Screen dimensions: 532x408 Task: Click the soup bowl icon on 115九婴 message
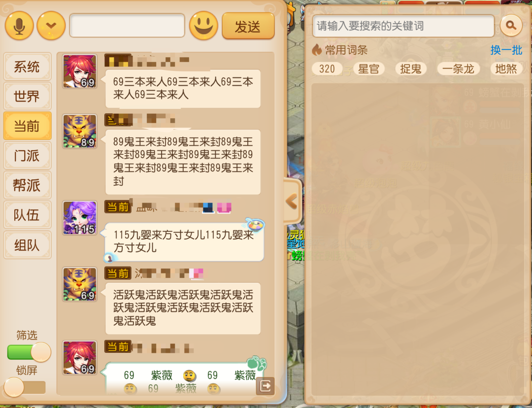[255, 224]
